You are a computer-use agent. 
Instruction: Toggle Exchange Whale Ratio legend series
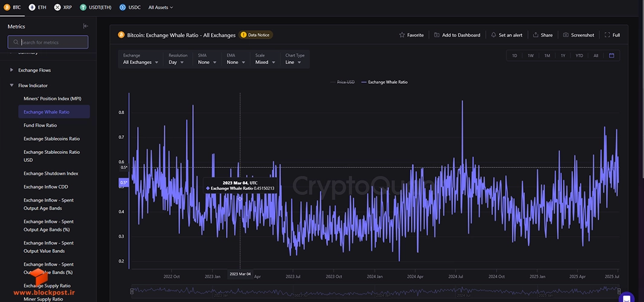[384, 82]
